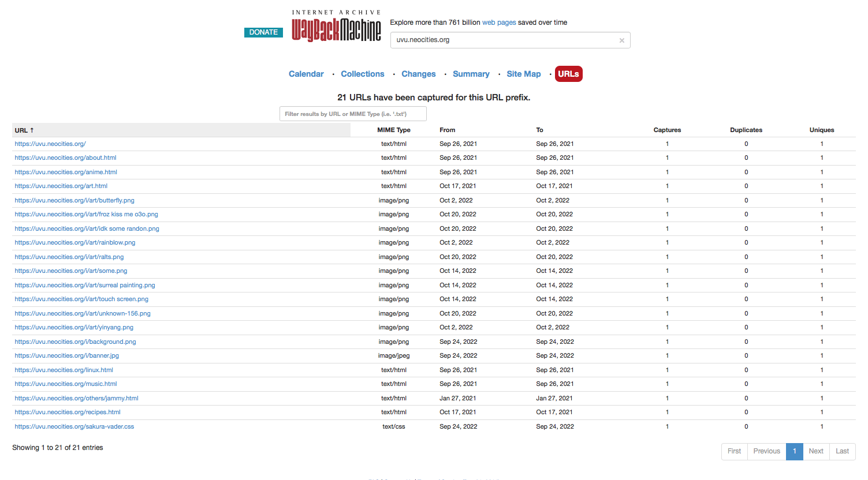This screenshot has height=480, width=868.
Task: Open the banner.jpg capture link
Action: click(66, 355)
